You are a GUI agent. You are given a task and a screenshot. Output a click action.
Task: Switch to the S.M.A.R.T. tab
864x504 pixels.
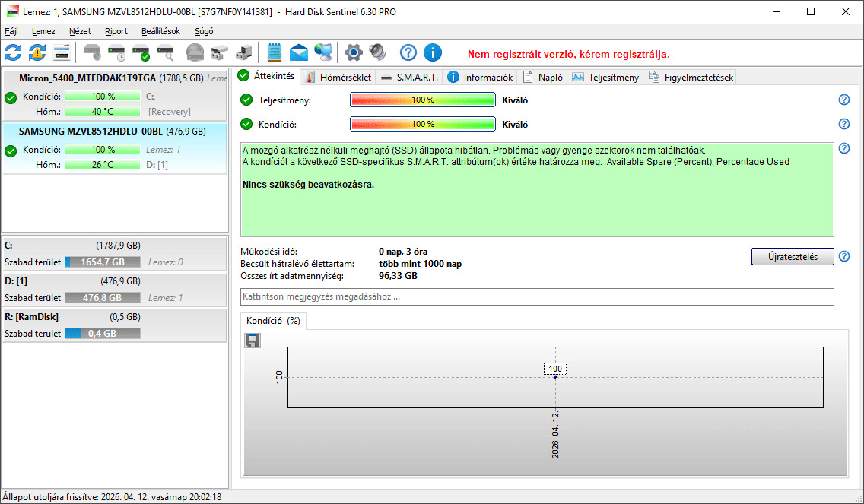409,77
